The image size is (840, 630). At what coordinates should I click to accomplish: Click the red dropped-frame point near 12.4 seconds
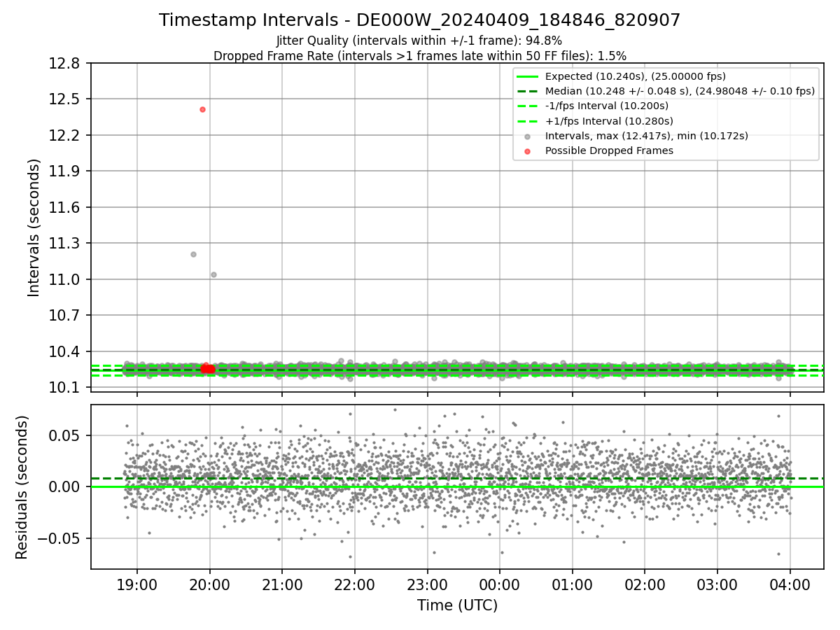pyautogui.click(x=202, y=109)
